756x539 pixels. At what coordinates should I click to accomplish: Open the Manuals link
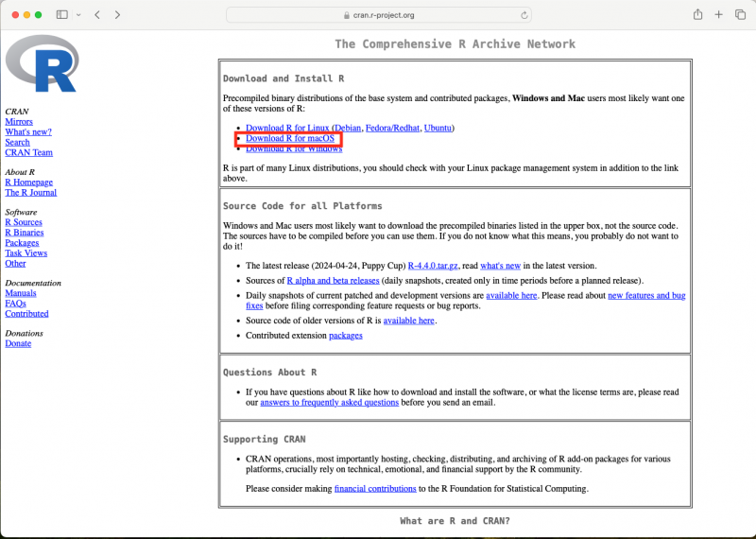pyautogui.click(x=21, y=293)
